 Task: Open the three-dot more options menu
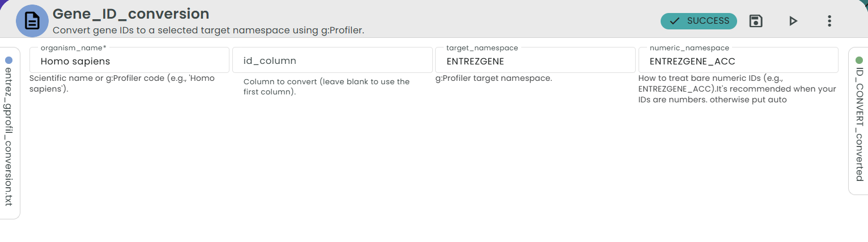(x=829, y=21)
